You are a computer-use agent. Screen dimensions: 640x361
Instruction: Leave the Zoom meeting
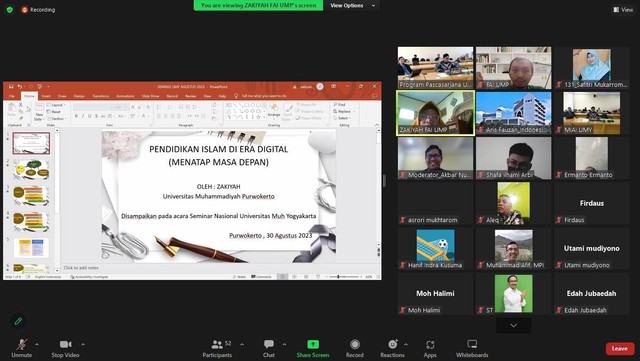pos(620,348)
